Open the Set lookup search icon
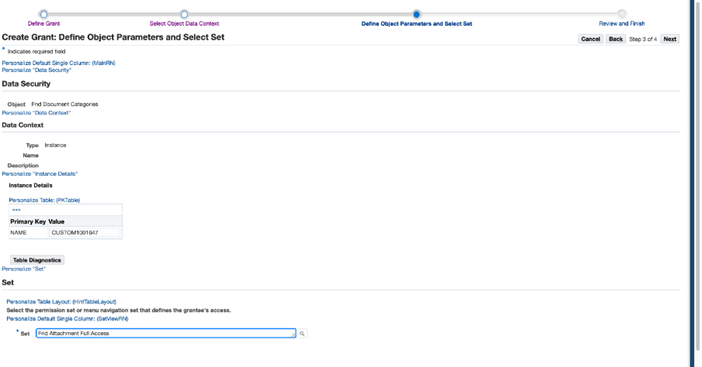 point(302,333)
